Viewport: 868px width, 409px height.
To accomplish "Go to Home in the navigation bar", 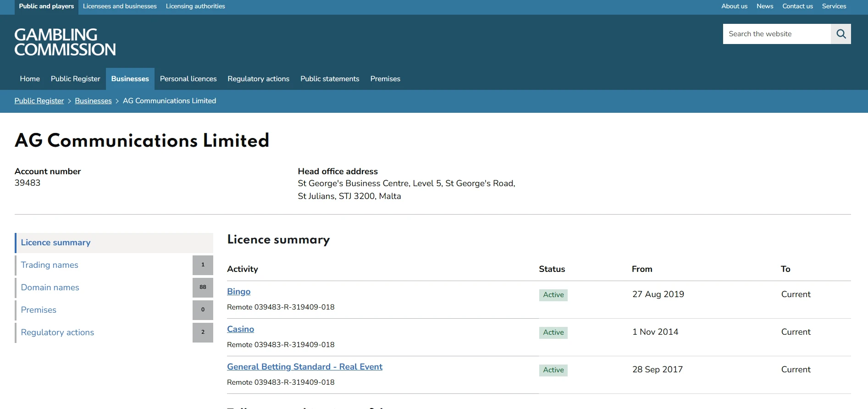I will click(x=30, y=79).
